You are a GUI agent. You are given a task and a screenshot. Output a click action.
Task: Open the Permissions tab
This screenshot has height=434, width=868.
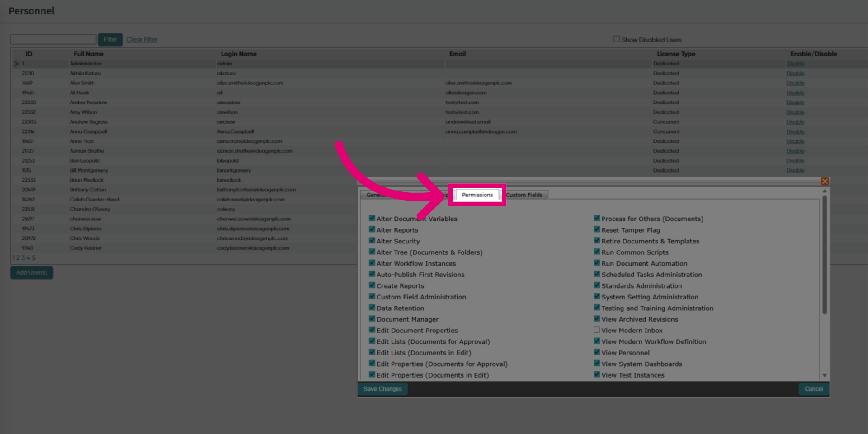(477, 195)
